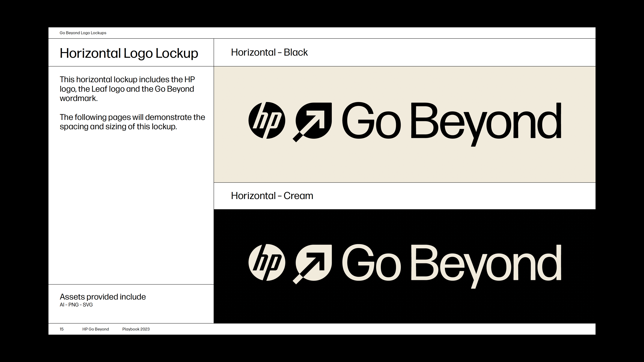Screen dimensions: 644x362
Task: Click the paragraph about the HP logo lockup
Action: (127, 89)
